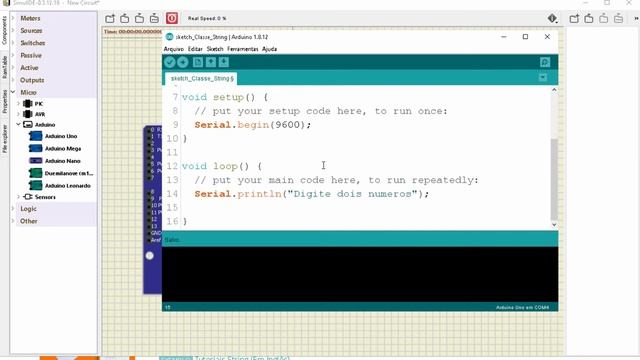
Task: Expand the Logic category
Action: point(13,209)
